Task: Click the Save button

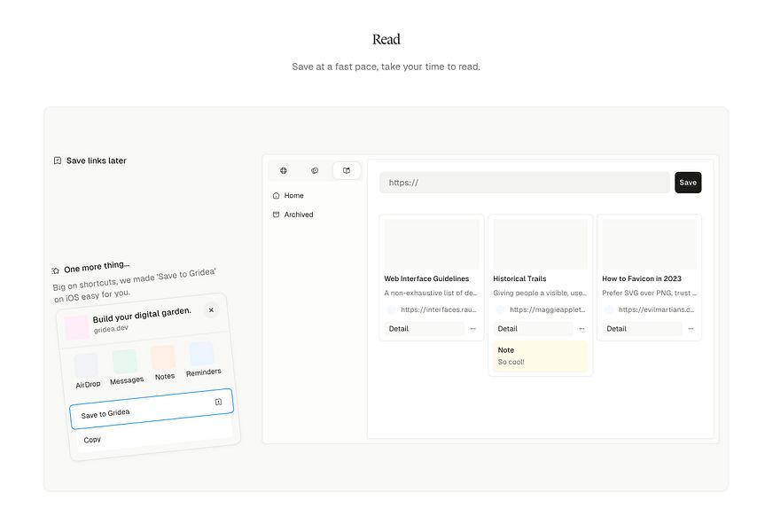Action: click(688, 183)
